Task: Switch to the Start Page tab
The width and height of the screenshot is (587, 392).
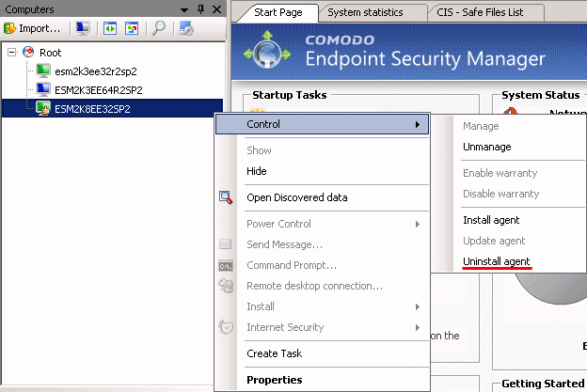Action: (x=278, y=12)
